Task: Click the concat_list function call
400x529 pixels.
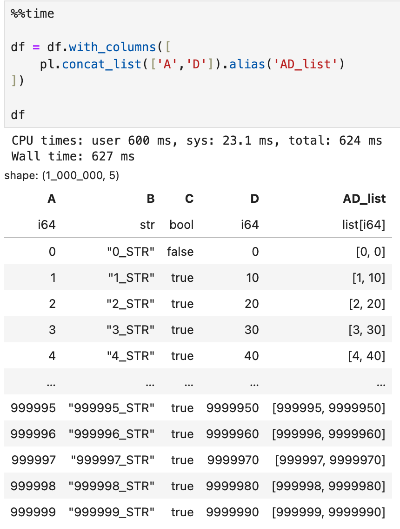Action: (x=102, y=64)
